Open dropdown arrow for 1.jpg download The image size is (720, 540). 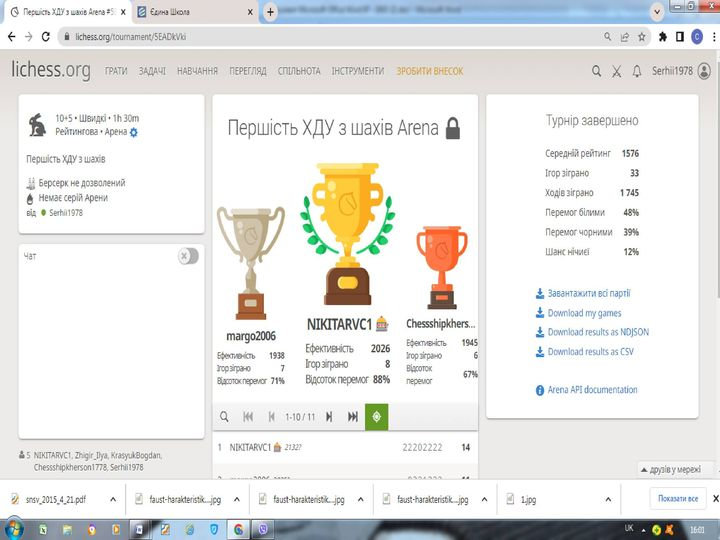pos(608,499)
